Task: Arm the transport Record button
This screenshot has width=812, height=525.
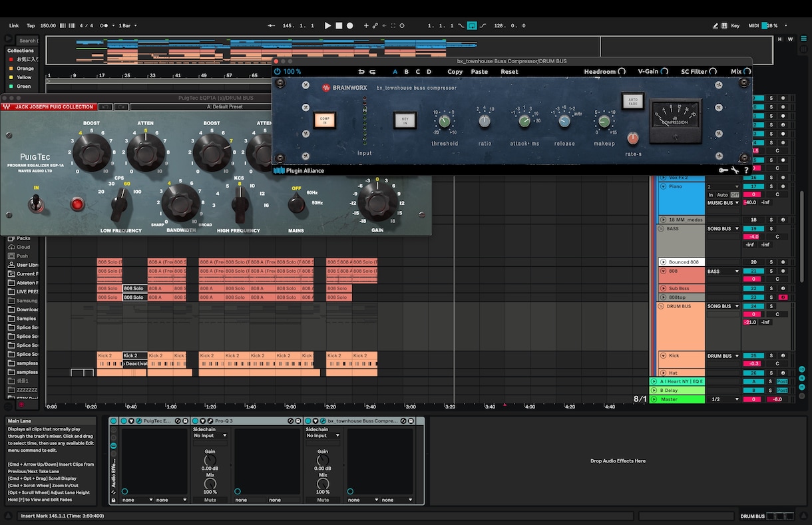Action: 349,26
